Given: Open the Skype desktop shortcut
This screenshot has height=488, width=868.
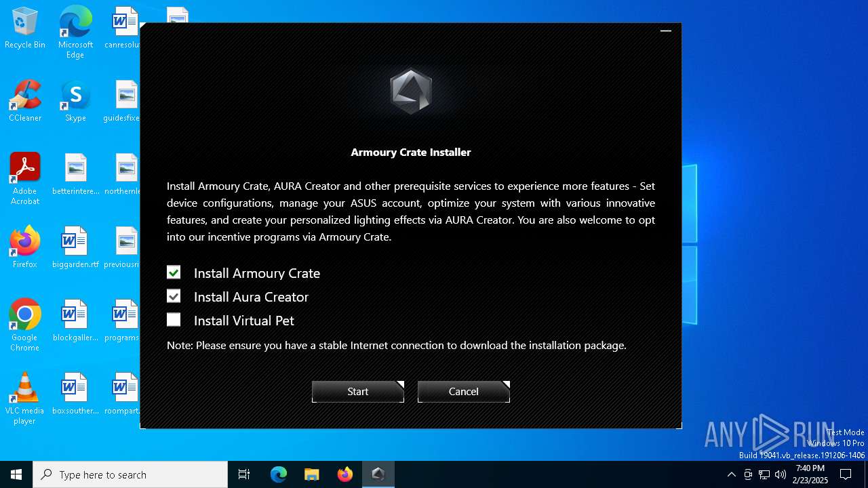Looking at the screenshot, I should [x=75, y=102].
